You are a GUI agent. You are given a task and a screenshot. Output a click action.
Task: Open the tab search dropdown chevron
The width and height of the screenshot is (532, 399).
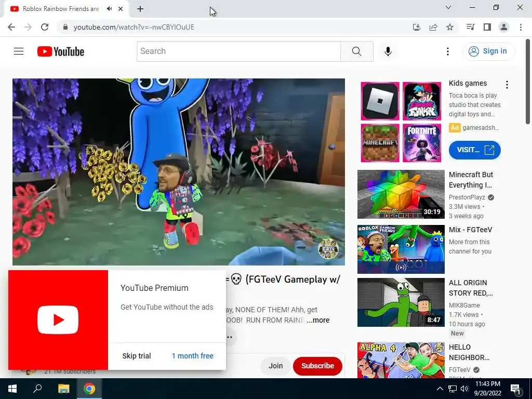point(448,7)
